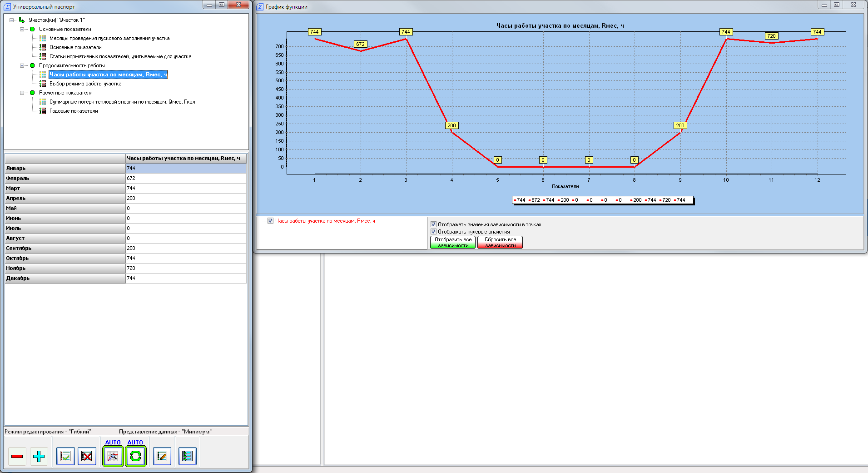Close the Универсальный паспорт window
Screen dimensions: 868x473
pyautogui.click(x=238, y=5)
